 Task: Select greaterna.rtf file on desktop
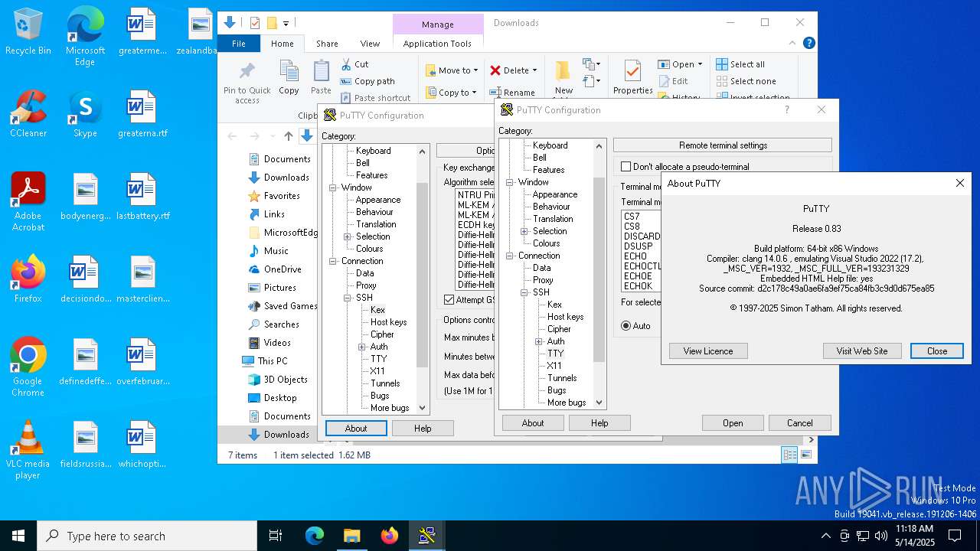click(142, 115)
